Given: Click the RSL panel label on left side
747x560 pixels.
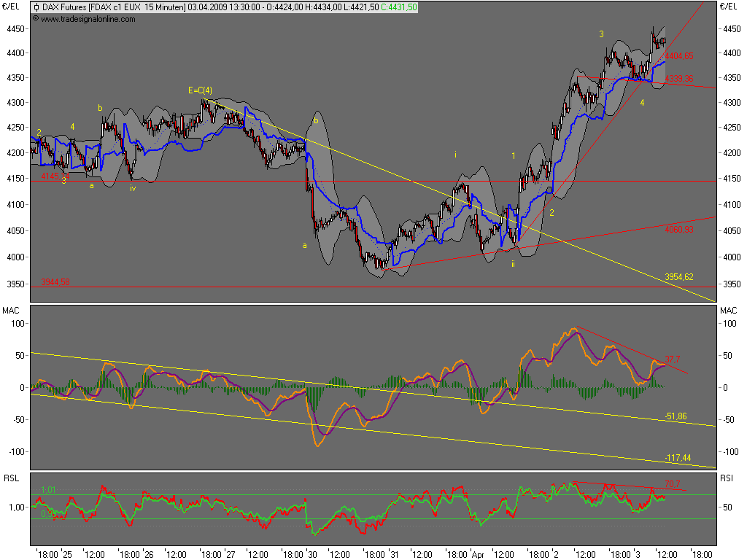Looking at the screenshot, I should pos(11,478).
